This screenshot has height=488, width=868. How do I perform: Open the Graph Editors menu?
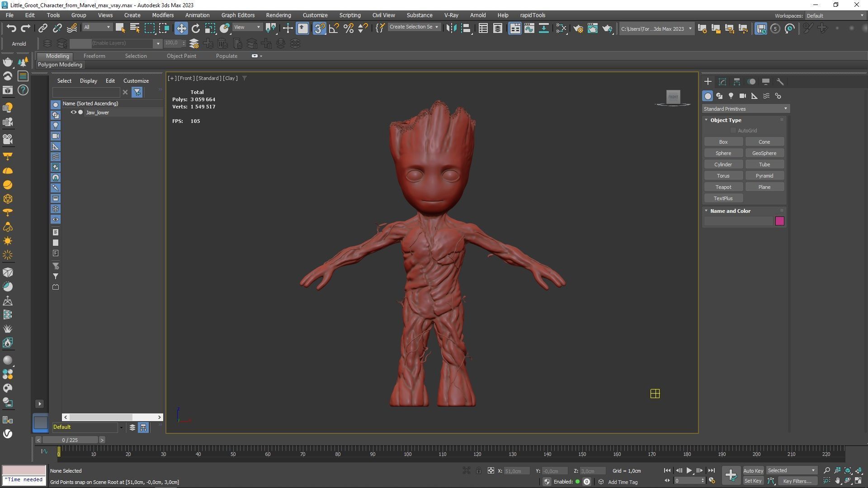pyautogui.click(x=238, y=15)
